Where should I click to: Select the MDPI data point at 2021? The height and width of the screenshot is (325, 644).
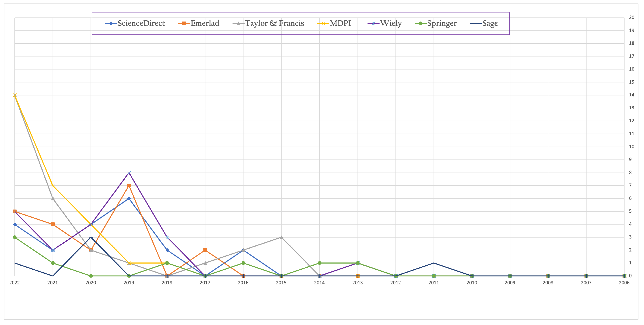tap(53, 186)
